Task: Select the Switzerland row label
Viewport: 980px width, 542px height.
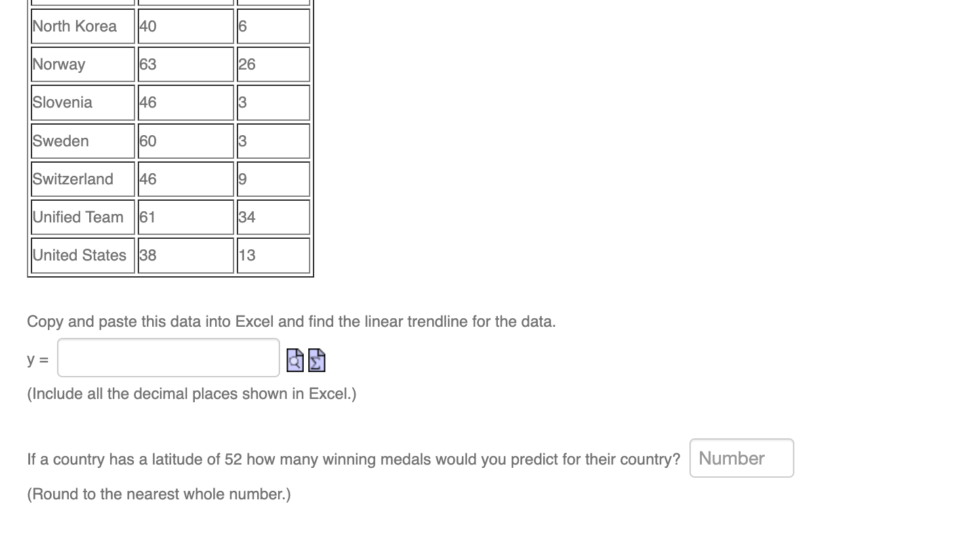Action: click(x=82, y=178)
